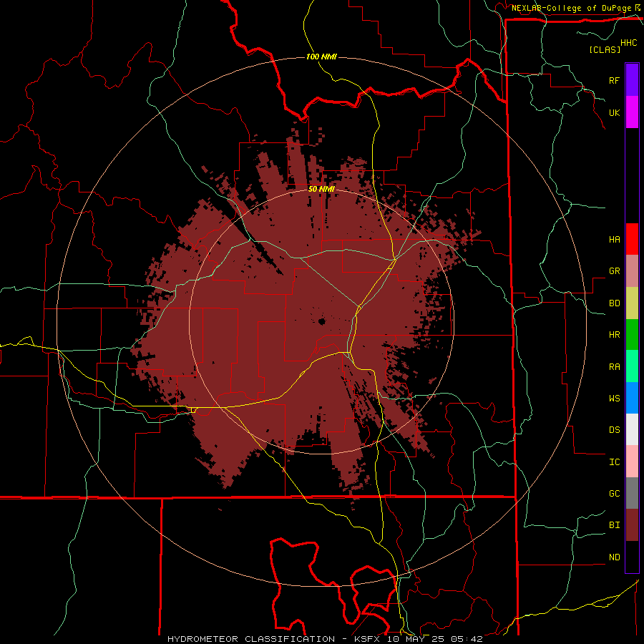644x644 pixels.
Task: Click the DS legend label
Action: (x=614, y=429)
